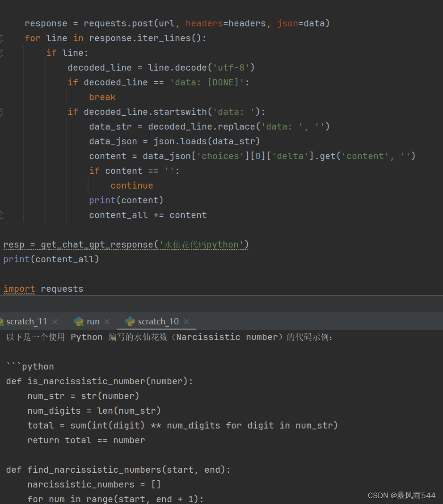The image size is (443, 504).
Task: Click the 'break' keyword
Action: 102,97
